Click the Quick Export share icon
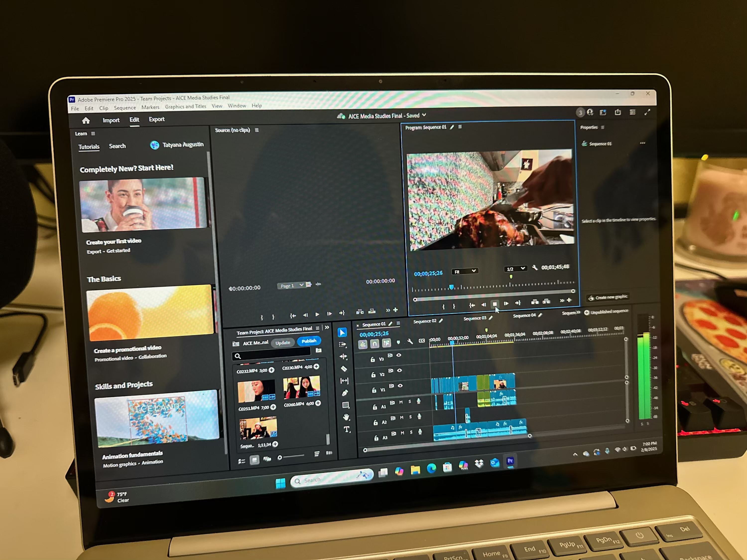747x560 pixels. pos(618,112)
